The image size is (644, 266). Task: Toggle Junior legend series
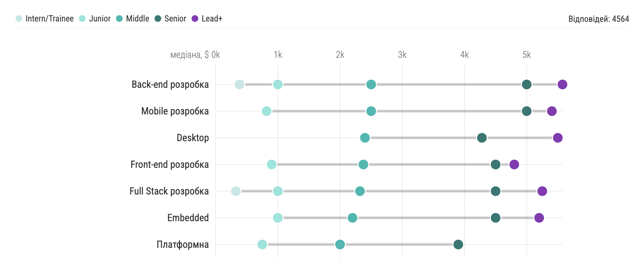coord(95,19)
